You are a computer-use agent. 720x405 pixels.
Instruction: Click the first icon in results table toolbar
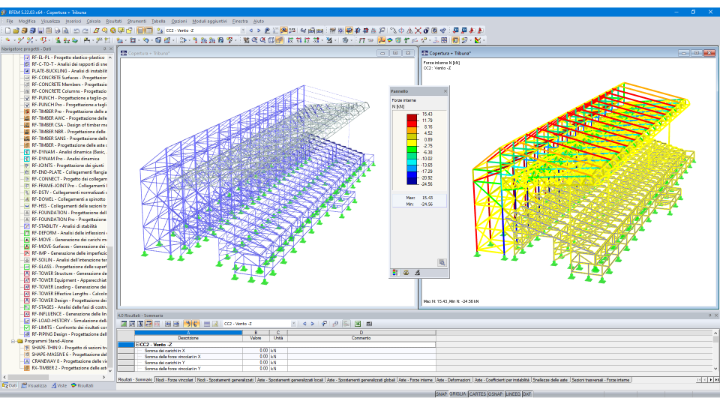pos(124,324)
